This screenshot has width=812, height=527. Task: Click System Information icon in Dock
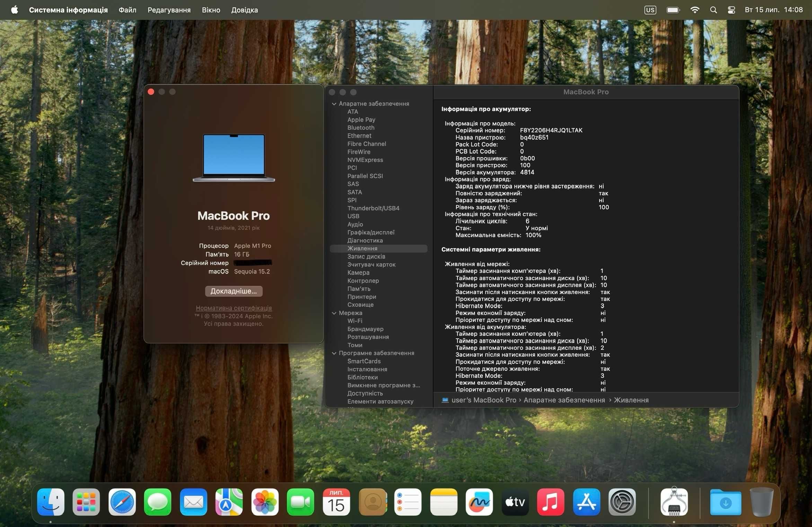(x=674, y=502)
